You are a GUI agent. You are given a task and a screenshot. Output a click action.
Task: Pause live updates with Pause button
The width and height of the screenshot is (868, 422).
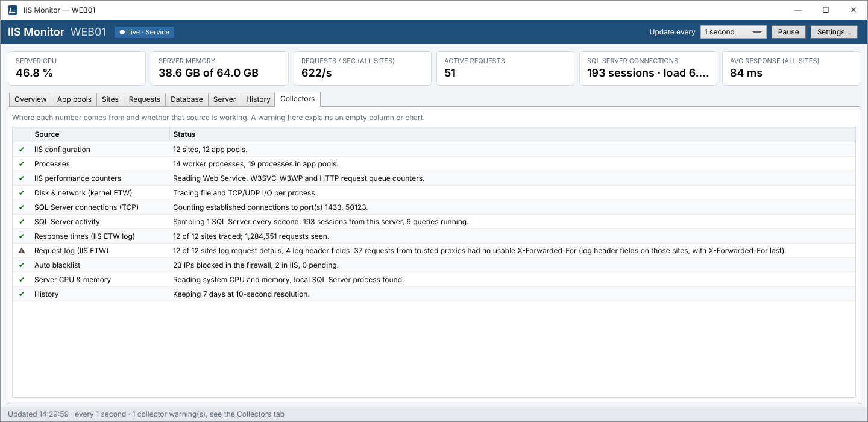click(788, 32)
